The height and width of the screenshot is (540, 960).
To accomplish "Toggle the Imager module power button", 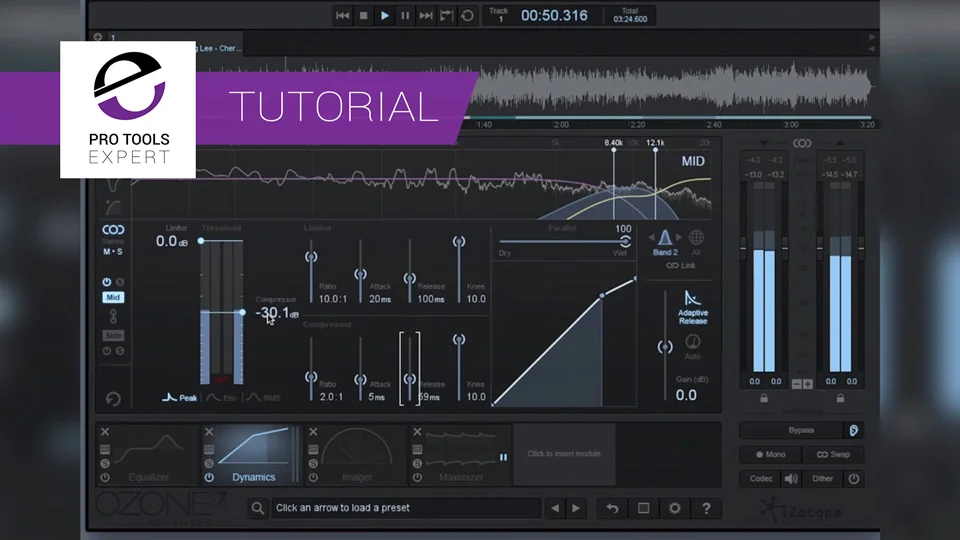I will point(313,478).
